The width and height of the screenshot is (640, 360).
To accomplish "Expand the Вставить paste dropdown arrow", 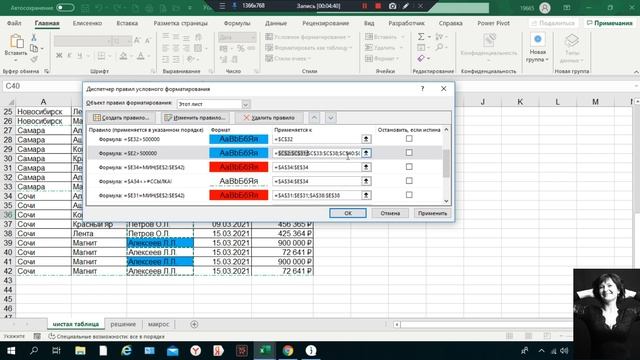I will click(16, 60).
